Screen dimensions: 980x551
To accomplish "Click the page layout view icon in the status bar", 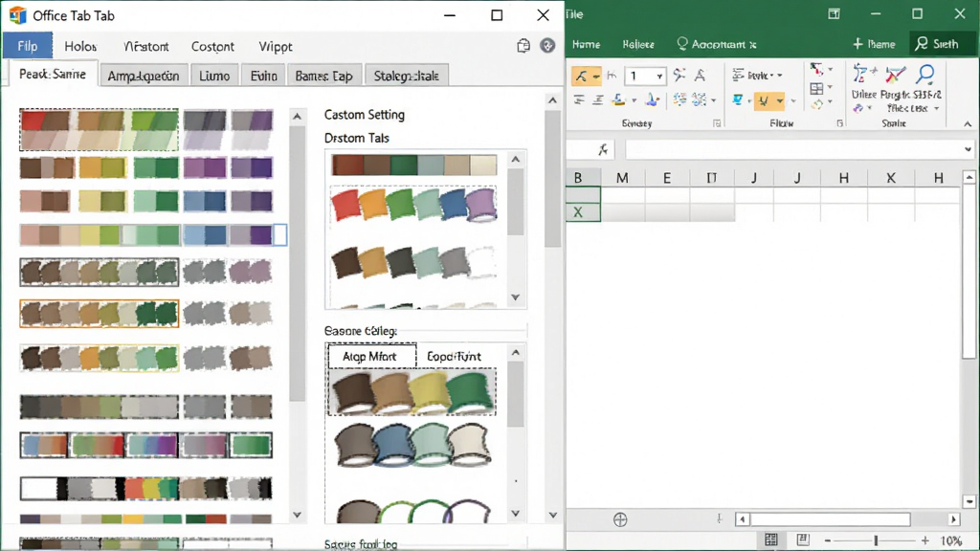I will pyautogui.click(x=803, y=540).
